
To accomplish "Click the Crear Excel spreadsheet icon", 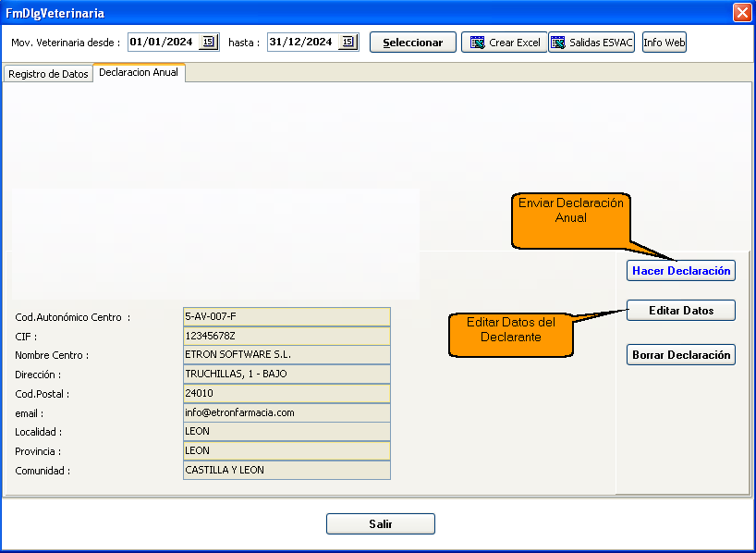I will (x=477, y=43).
